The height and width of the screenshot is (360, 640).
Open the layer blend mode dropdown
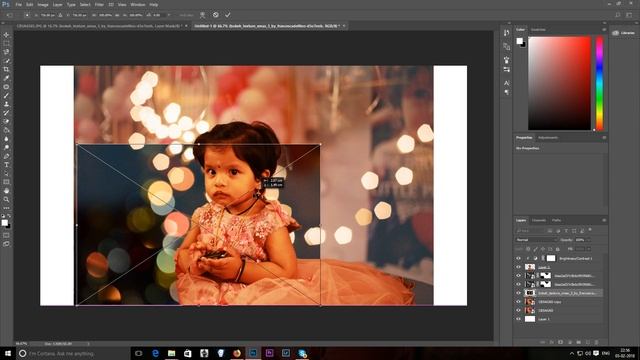click(x=536, y=240)
